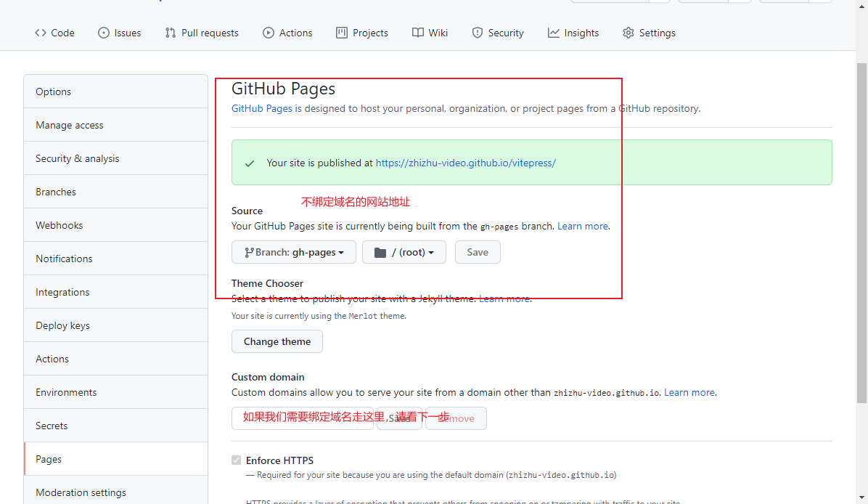Open the Issues tab
Image resolution: width=868 pixels, height=504 pixels.
(x=120, y=33)
